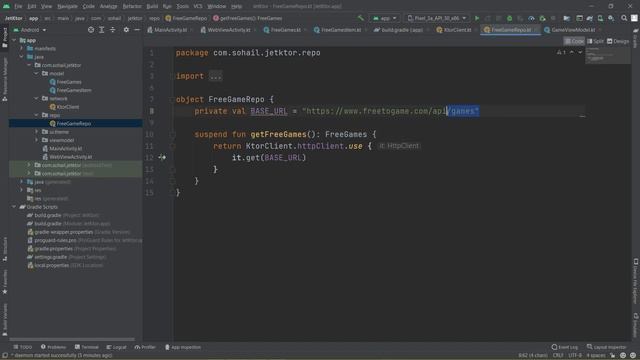
Task: Collapse the network package
Action: 37,98
